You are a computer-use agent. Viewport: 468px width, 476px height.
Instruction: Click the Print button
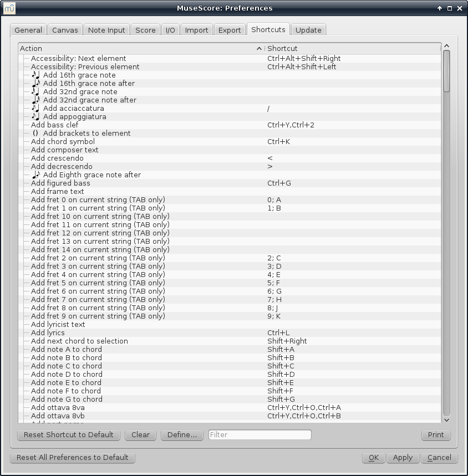(436, 434)
